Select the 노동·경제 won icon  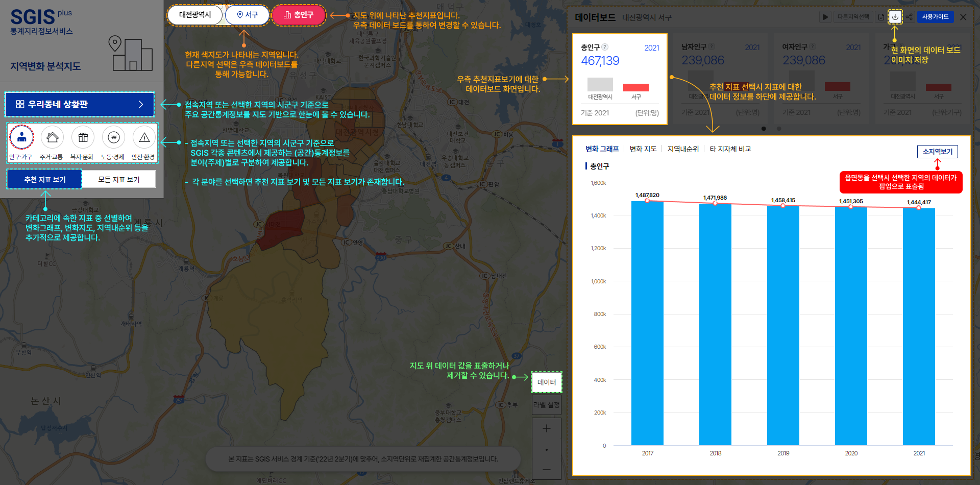[x=113, y=137]
